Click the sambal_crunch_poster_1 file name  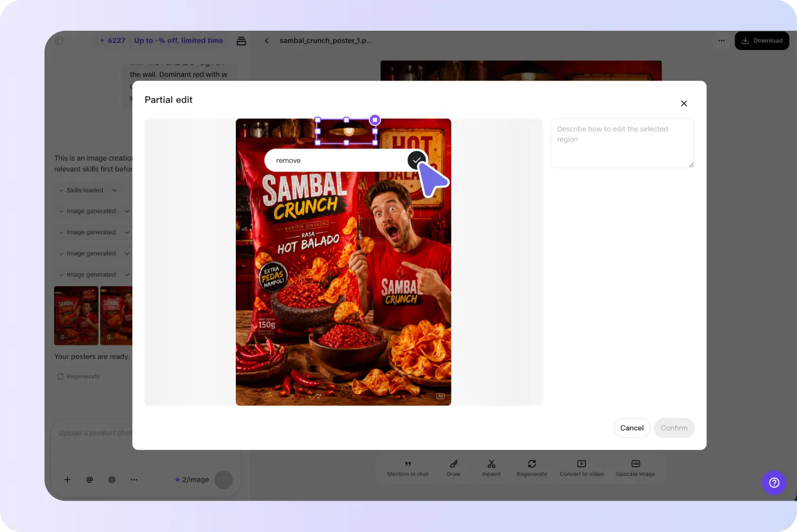point(325,40)
